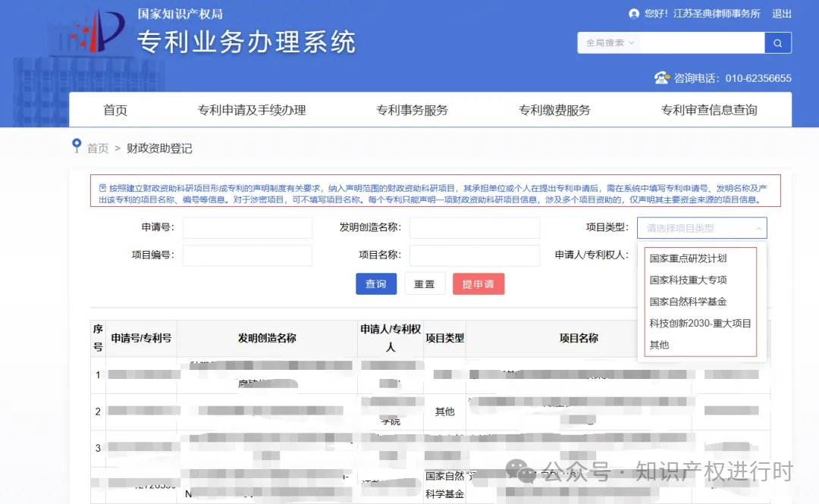Click the magnifier search button
Viewport: 819px width, 504px height.
[x=777, y=43]
